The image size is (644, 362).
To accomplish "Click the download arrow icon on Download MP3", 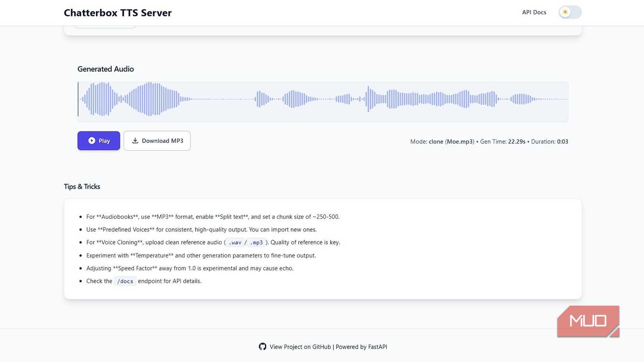I will tap(135, 140).
